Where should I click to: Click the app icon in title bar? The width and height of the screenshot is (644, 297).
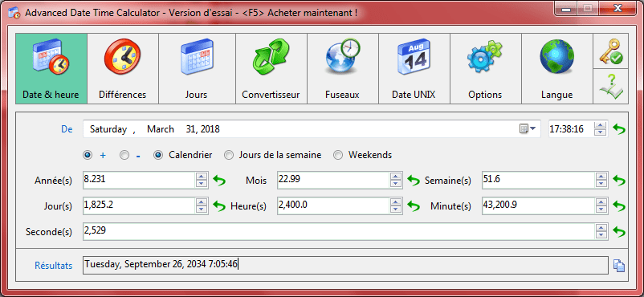click(x=14, y=12)
